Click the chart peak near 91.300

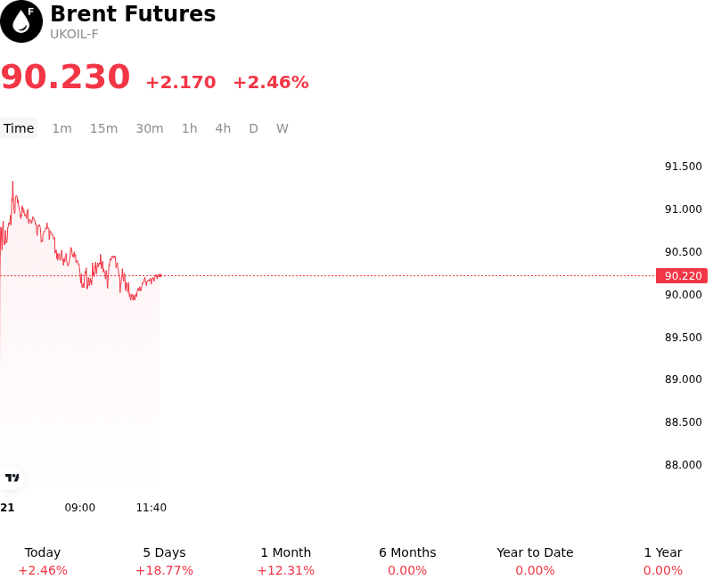(12, 183)
